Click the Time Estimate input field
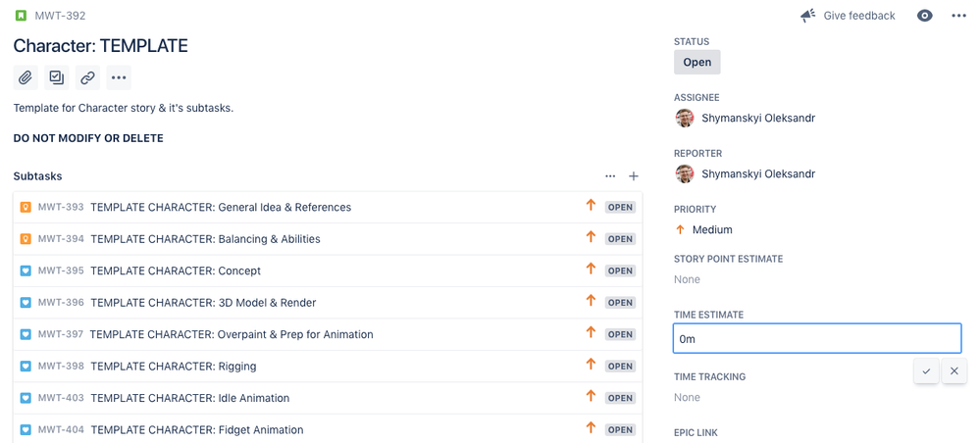 [816, 339]
